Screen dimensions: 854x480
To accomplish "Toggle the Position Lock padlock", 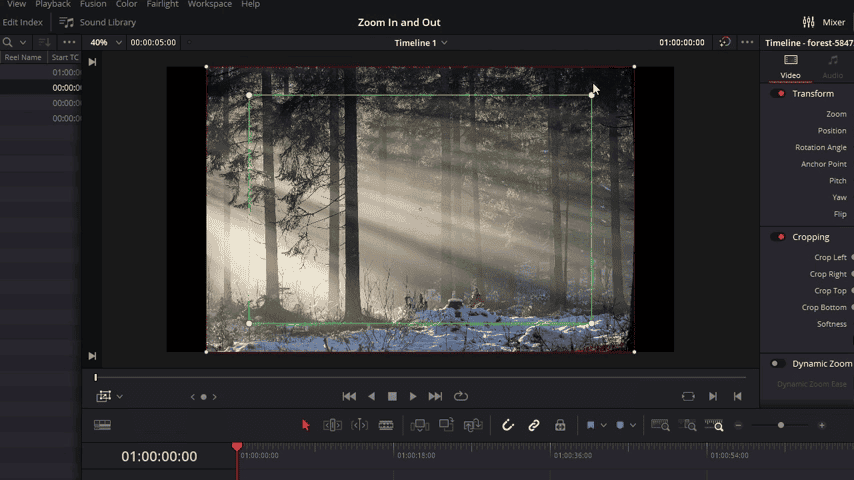I will coord(560,425).
